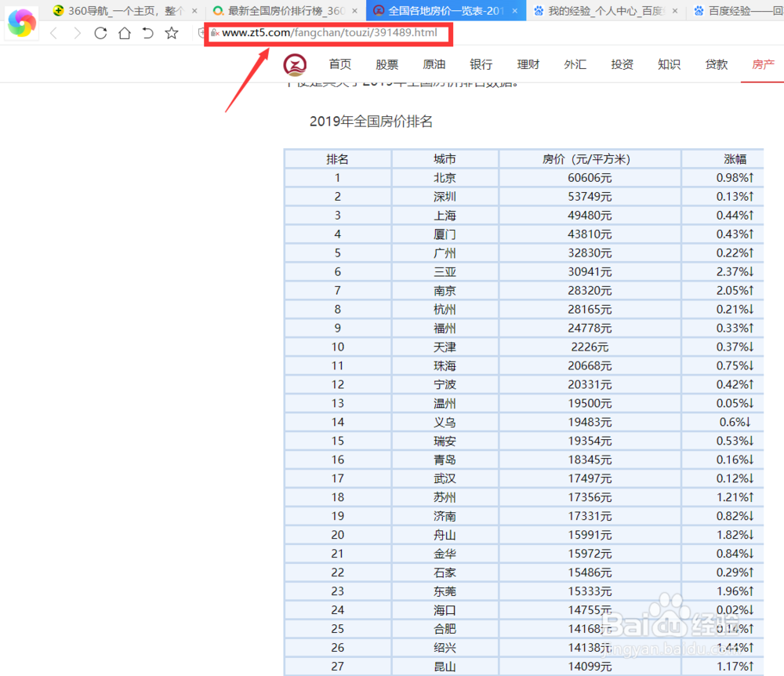Image resolution: width=784 pixels, height=676 pixels.
Task: Go back with the back arrow
Action: pos(54,34)
